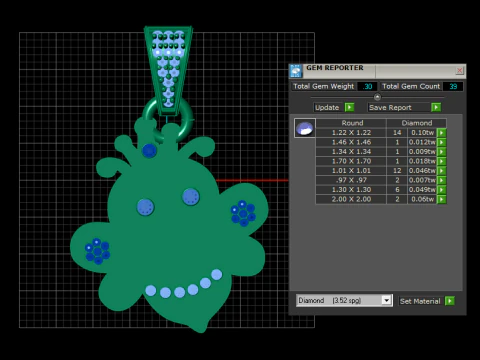Select the left eye gem on pendant
The height and width of the screenshot is (360, 480).
(145, 207)
